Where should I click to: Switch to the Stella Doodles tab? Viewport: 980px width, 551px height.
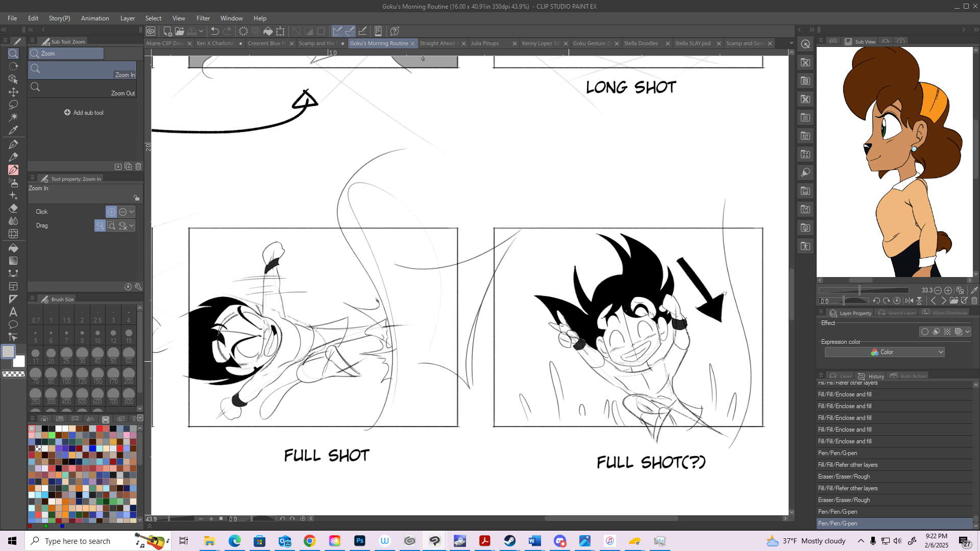(641, 43)
